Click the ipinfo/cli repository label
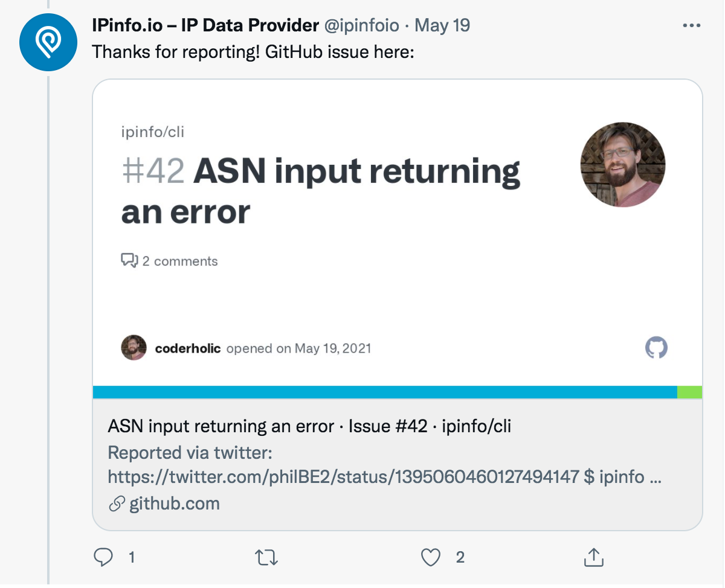Screen dimensions: 725x588 click(x=153, y=132)
